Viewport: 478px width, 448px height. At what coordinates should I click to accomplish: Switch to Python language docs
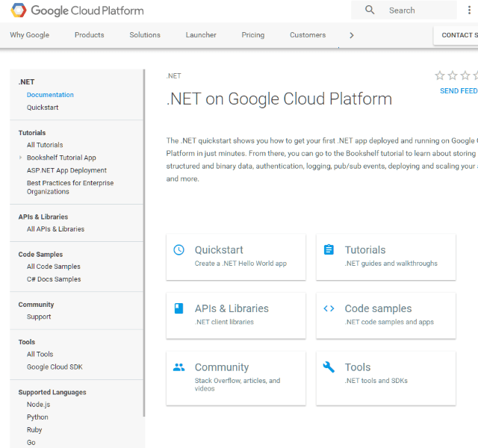(37, 417)
